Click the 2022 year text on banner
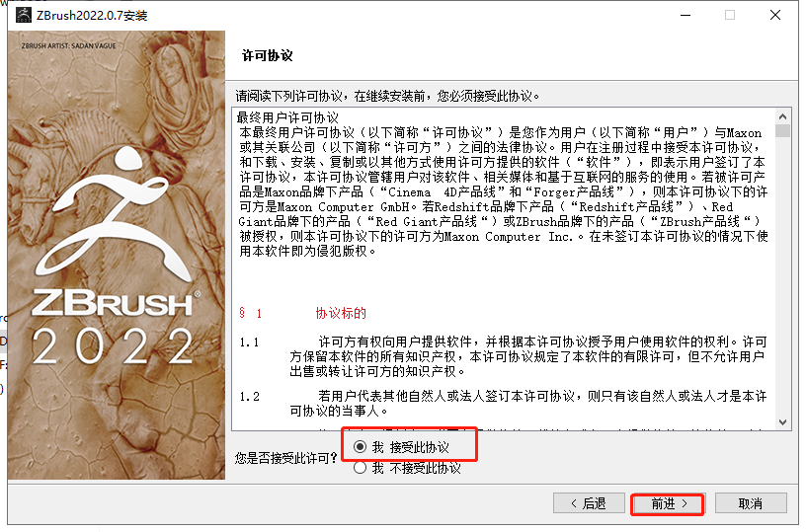806x532 pixels. (x=114, y=346)
